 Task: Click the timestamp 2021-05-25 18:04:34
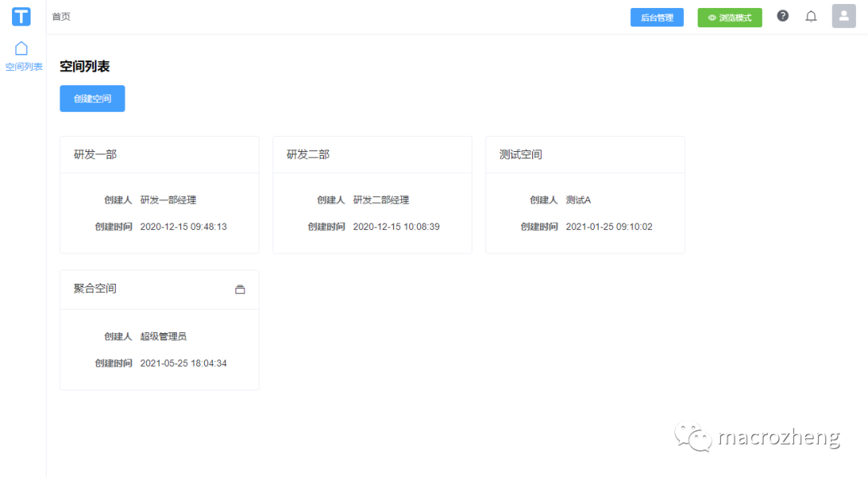[183, 364]
